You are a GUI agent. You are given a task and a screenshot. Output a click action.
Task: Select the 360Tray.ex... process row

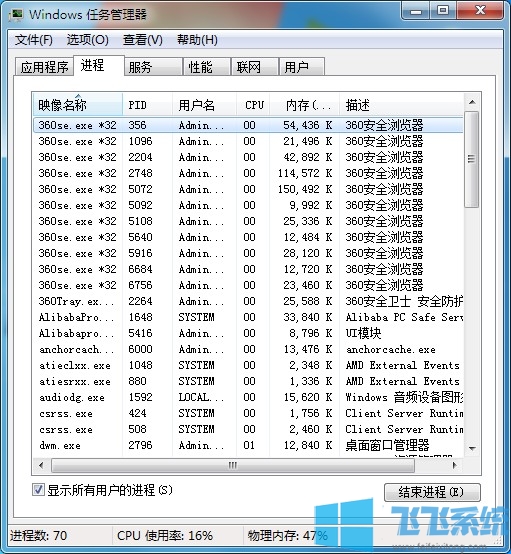click(x=248, y=301)
